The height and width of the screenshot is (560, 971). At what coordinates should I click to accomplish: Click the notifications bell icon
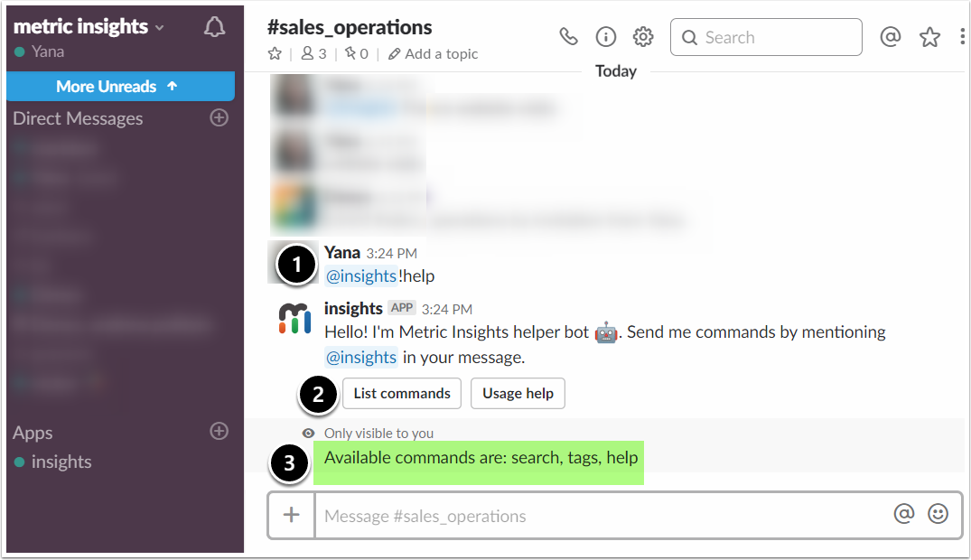214,27
